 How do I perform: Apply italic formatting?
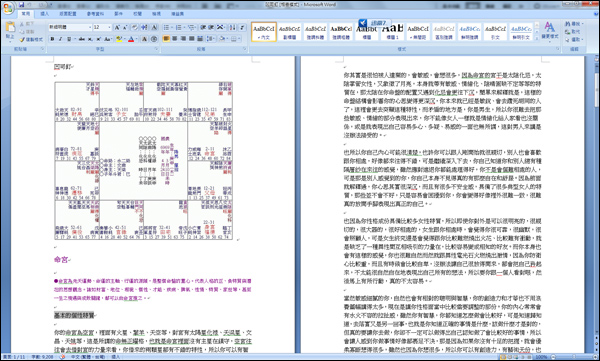(x=60, y=39)
